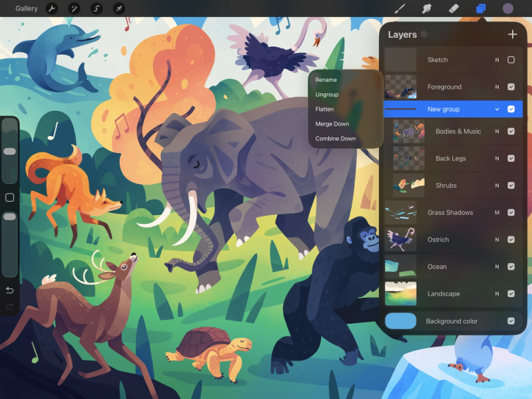Open blend mode N for Sketch
Viewport: 532px width, 399px height.
(x=497, y=60)
